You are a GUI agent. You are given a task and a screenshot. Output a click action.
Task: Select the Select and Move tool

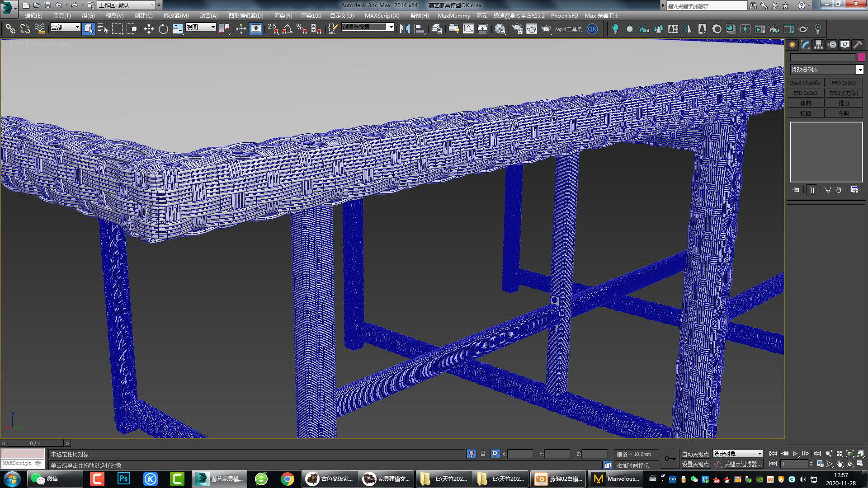click(x=148, y=28)
